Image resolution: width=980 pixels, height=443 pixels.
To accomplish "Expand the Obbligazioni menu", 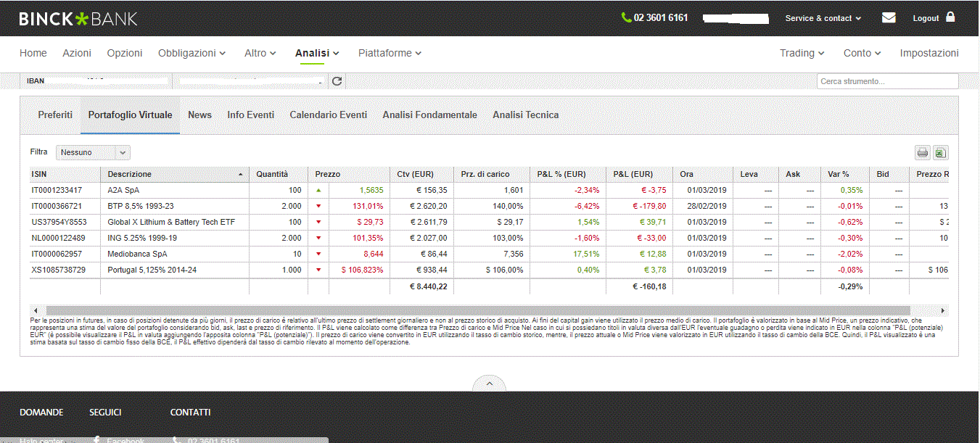I will tap(192, 53).
